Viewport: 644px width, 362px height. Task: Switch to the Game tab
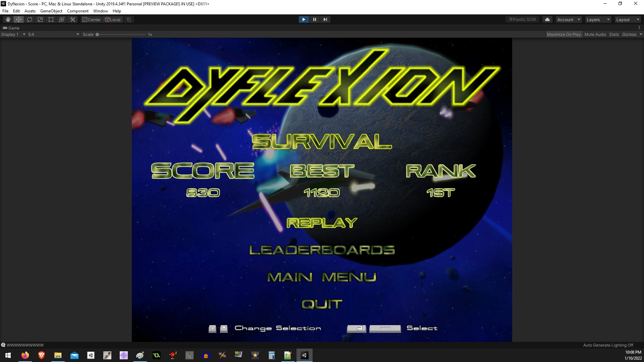tap(11, 28)
